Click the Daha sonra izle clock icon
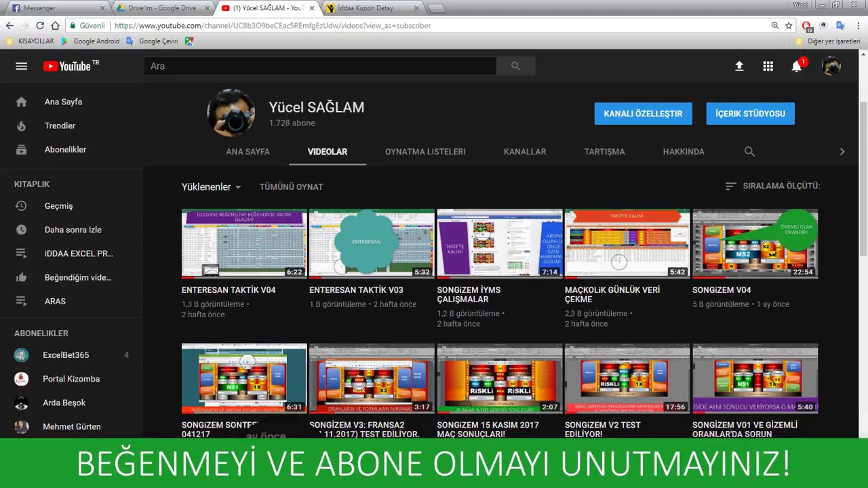 (21, 230)
